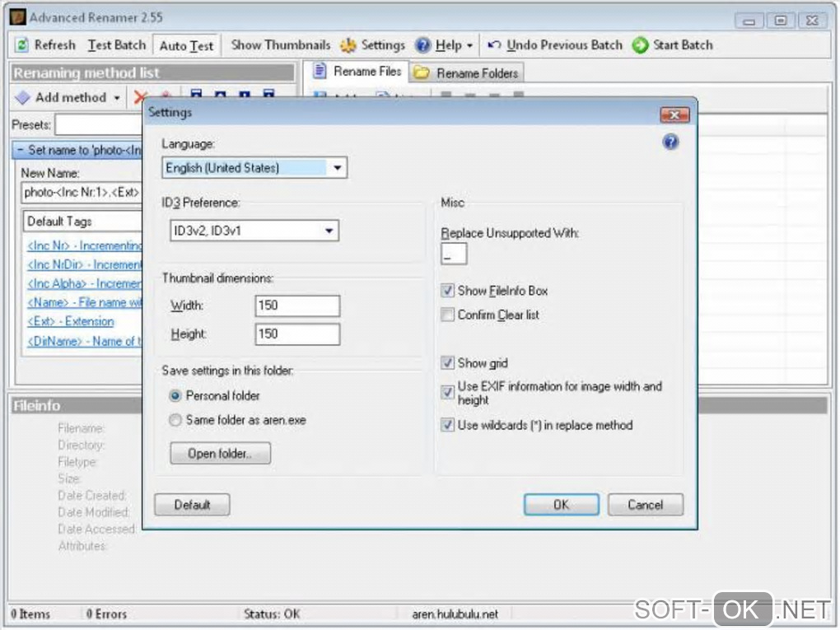
Task: Open the Language dropdown
Action: (x=337, y=168)
